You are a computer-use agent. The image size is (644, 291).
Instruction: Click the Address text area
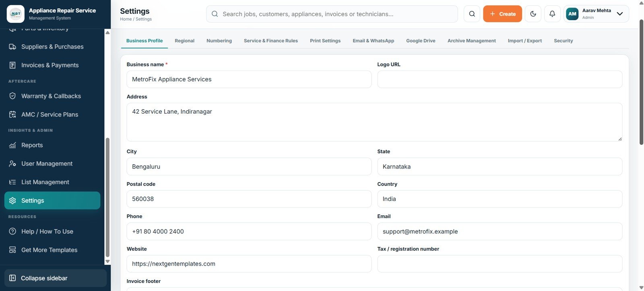374,122
